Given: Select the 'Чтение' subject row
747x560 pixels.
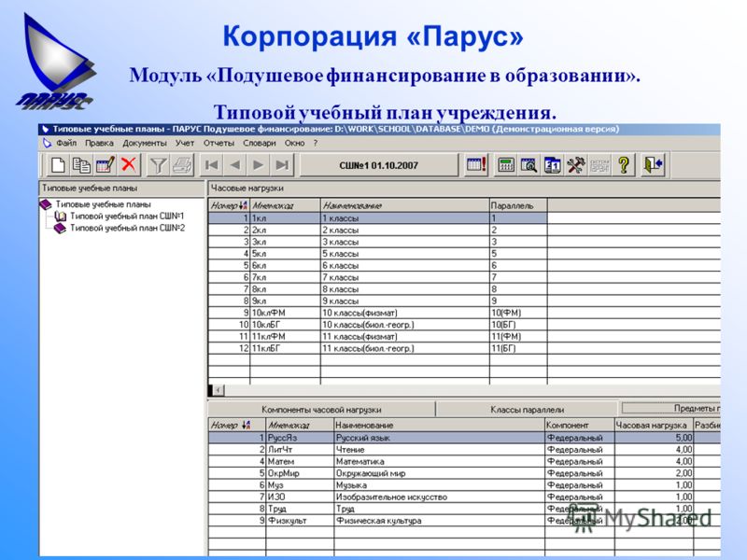Looking at the screenshot, I should pos(464,450).
